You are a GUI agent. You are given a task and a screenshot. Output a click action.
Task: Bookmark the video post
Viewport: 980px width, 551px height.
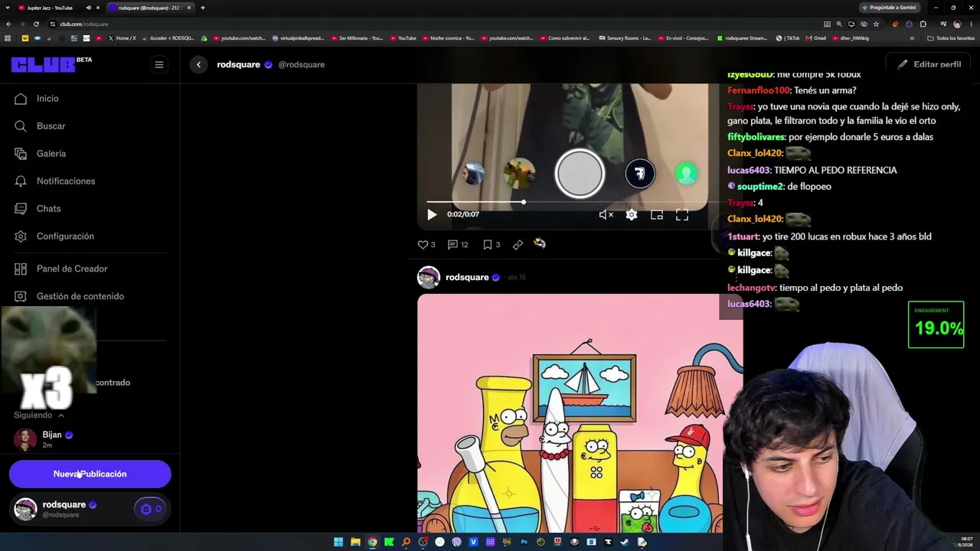[x=491, y=245]
